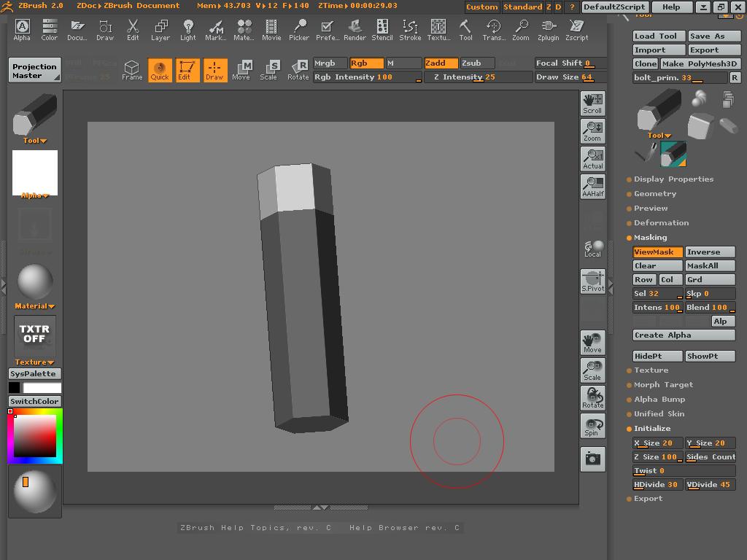This screenshot has width=747, height=560.
Task: Open the Render palette icon
Action: (355, 30)
